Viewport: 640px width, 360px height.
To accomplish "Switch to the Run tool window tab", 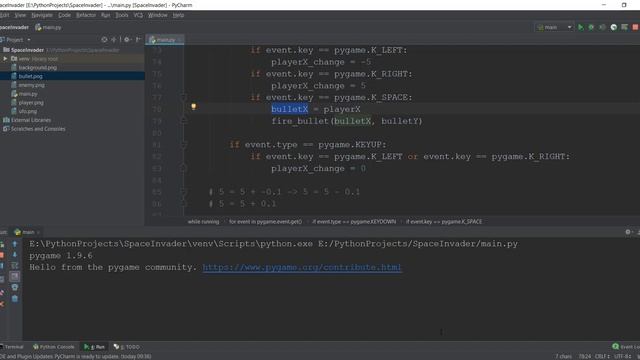I will pos(94,347).
